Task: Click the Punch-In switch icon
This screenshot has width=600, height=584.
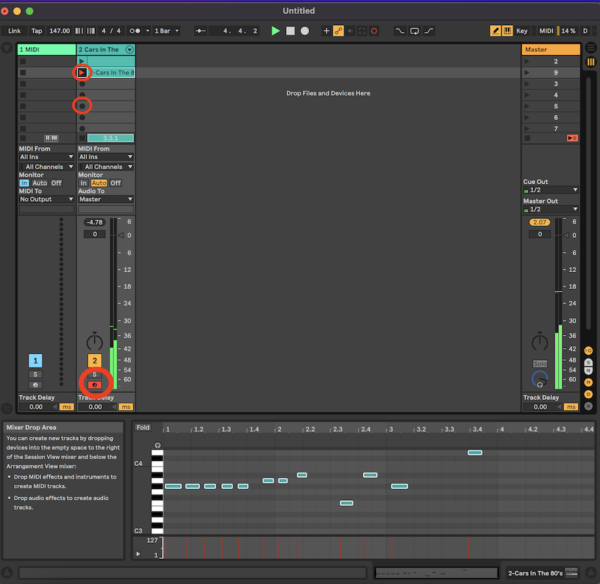Action: click(x=399, y=31)
